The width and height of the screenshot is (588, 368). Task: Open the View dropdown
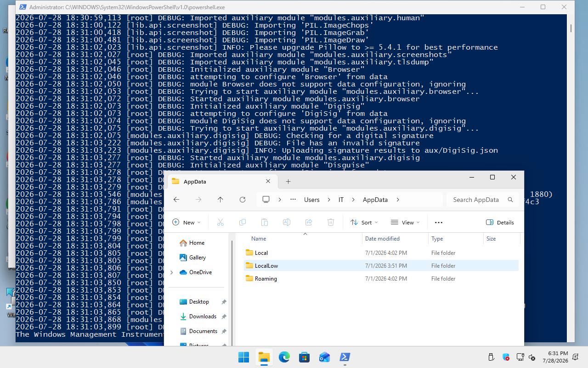pos(405,222)
